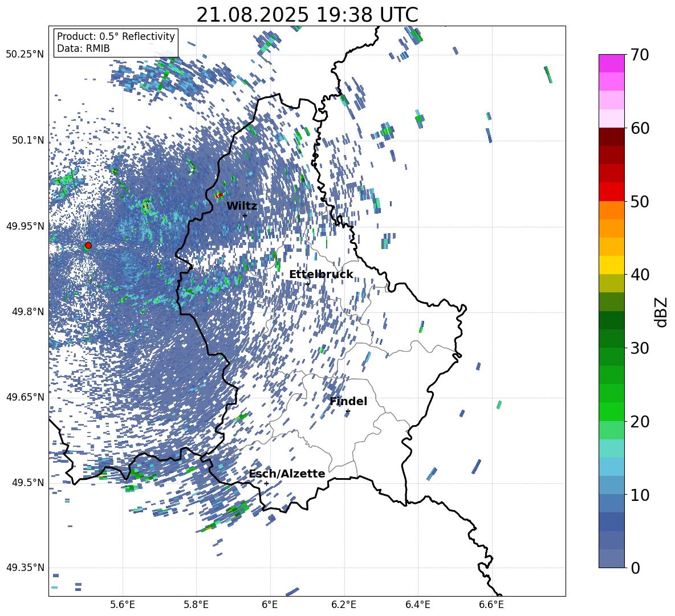Click the colorbar label 10

pyautogui.click(x=640, y=495)
